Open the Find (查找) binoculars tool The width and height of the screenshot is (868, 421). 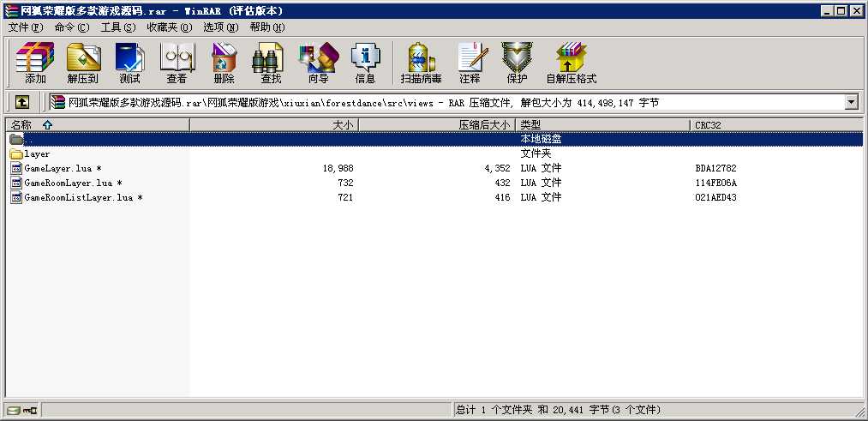pos(271,63)
